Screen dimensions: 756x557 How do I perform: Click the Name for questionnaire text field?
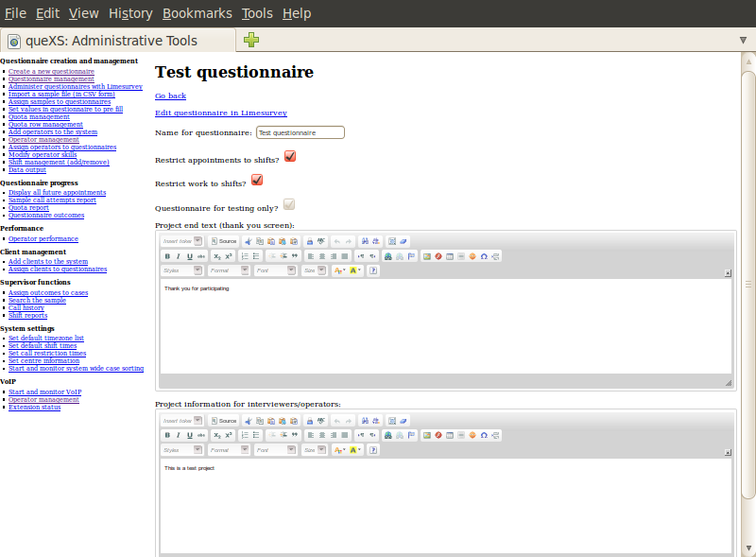pyautogui.click(x=300, y=133)
